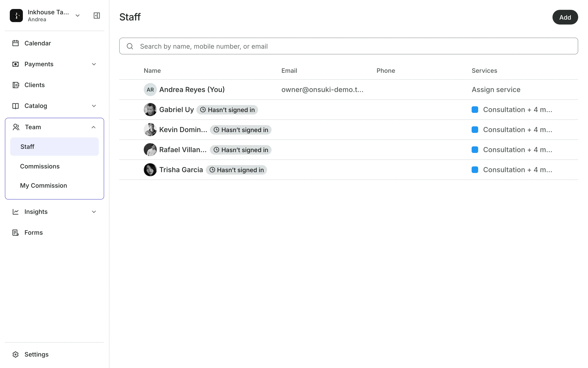Click Trisha Garcia's profile photo

pyautogui.click(x=150, y=170)
